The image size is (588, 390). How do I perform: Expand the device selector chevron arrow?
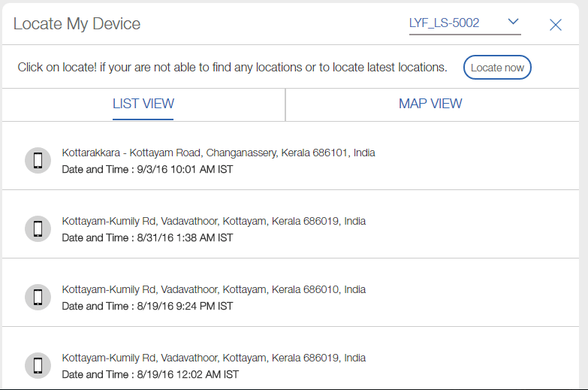tap(513, 22)
